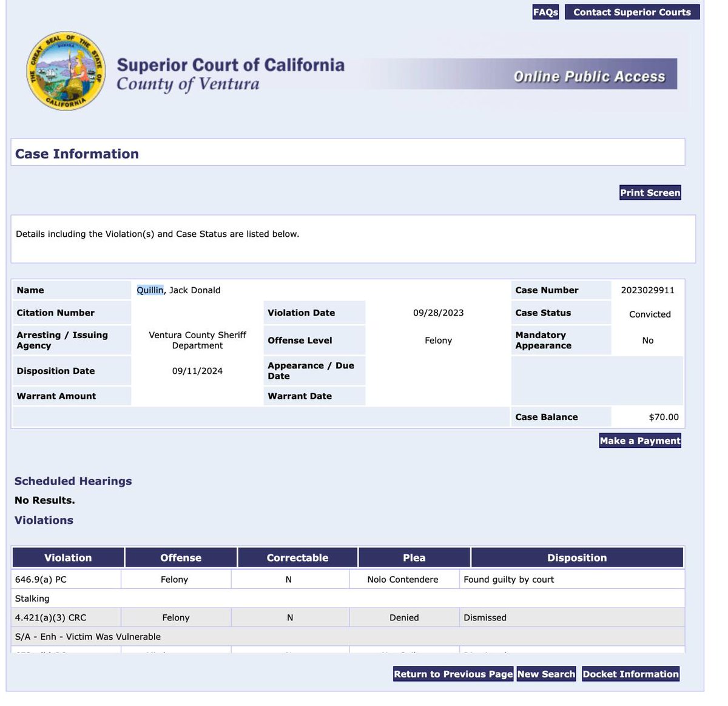The image size is (728, 706).
Task: Click the Details including the Violation(s) sentence
Action: 157,234
